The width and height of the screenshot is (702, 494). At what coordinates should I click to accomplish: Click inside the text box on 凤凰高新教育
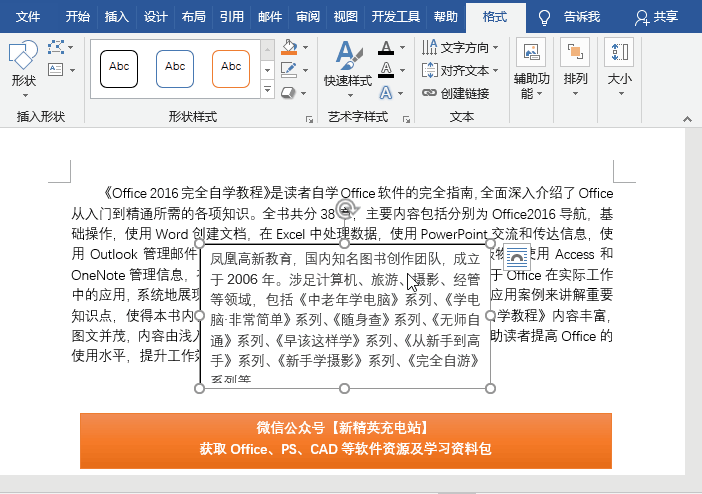[251, 259]
